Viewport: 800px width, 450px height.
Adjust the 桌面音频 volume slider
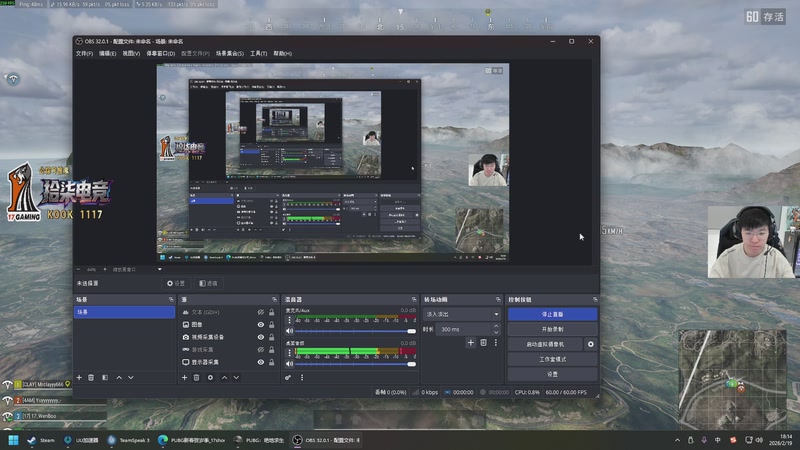(355, 364)
